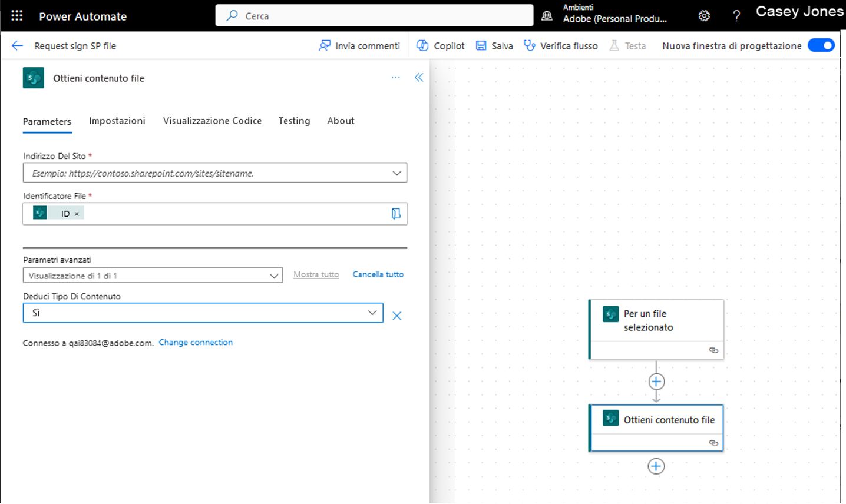Collapse the parameters pane with double chevron

pos(419,77)
